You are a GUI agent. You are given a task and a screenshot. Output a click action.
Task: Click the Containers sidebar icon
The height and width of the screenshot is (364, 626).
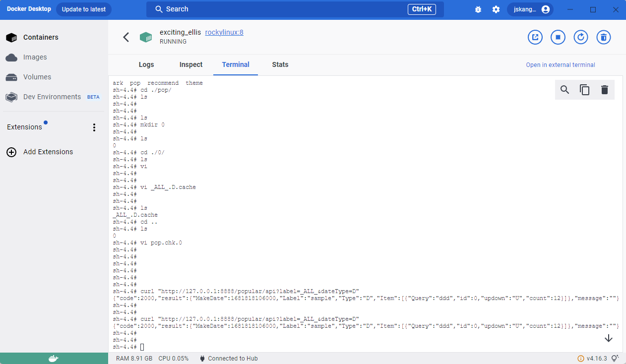coord(11,38)
